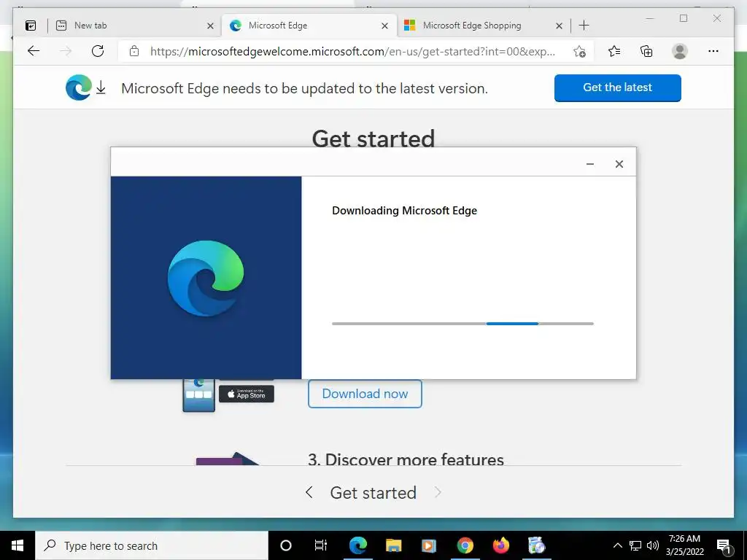The width and height of the screenshot is (747, 560).
Task: Click the Edge logo in update banner
Action: click(x=79, y=87)
